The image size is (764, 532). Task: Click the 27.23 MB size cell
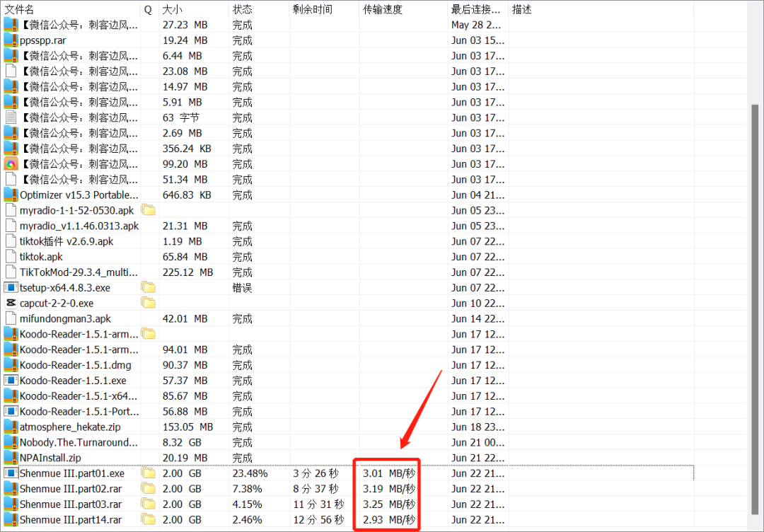click(185, 25)
